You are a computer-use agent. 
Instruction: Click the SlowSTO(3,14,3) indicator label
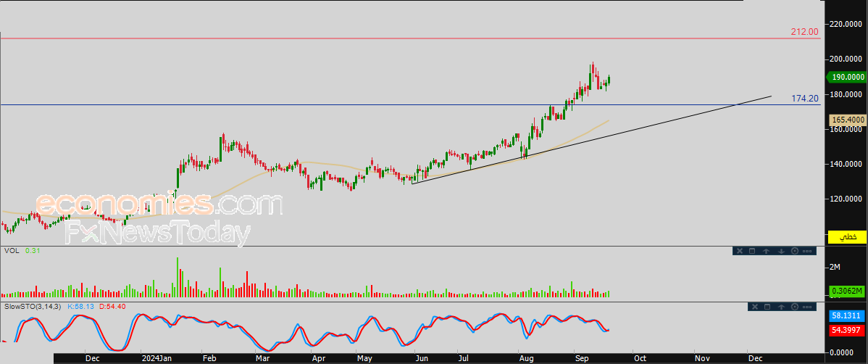coord(33,307)
